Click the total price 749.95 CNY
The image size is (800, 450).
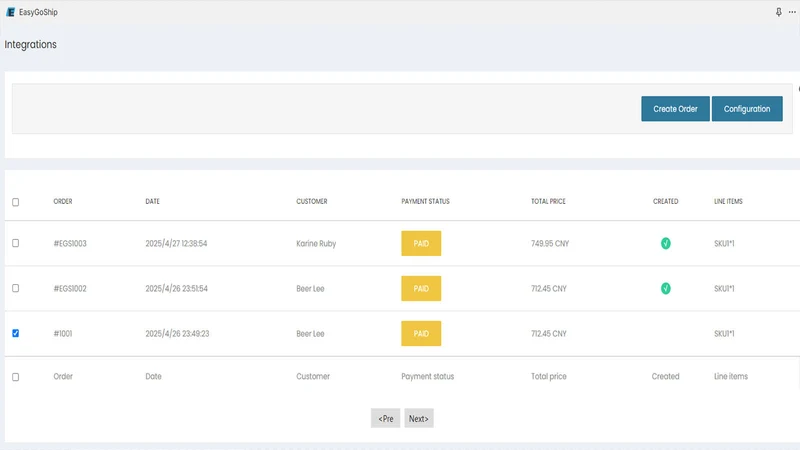[x=550, y=243]
